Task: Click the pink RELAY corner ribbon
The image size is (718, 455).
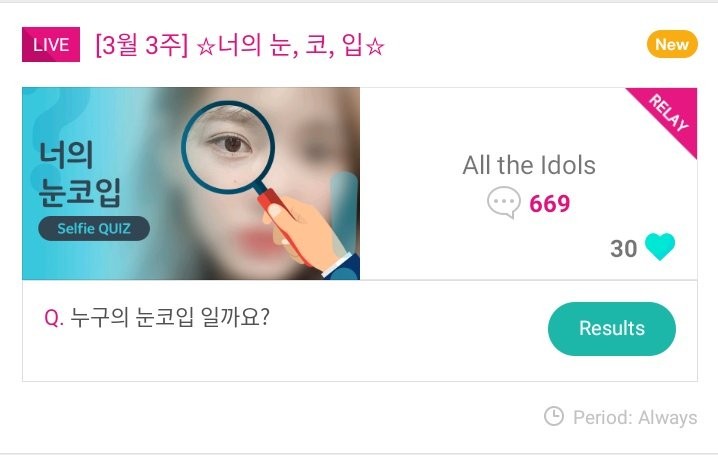Action: click(667, 117)
